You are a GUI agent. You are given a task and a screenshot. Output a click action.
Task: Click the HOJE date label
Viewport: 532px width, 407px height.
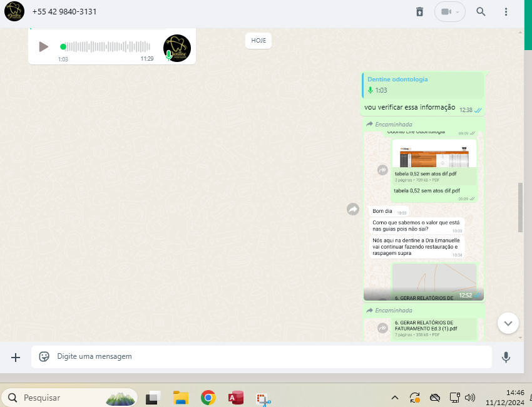pyautogui.click(x=258, y=41)
